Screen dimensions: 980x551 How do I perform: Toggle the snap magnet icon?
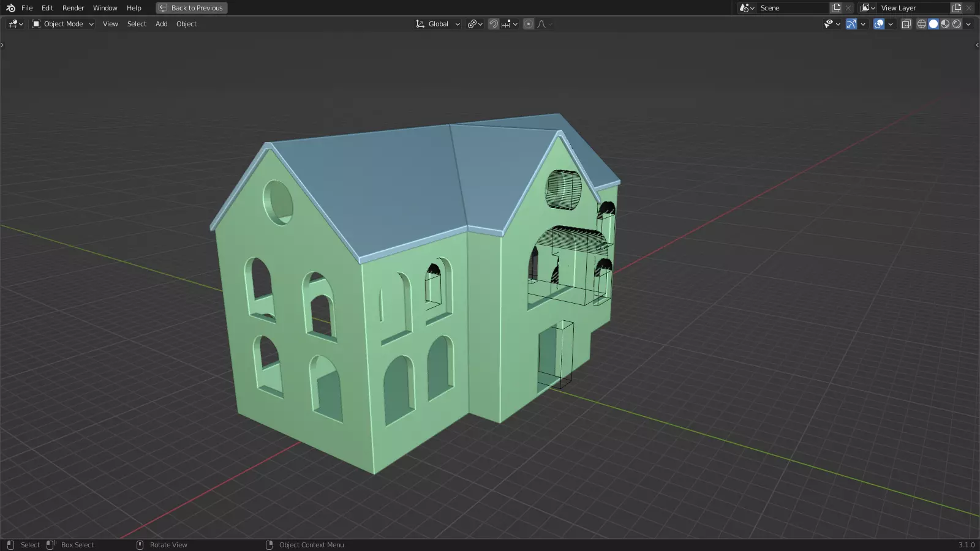493,24
